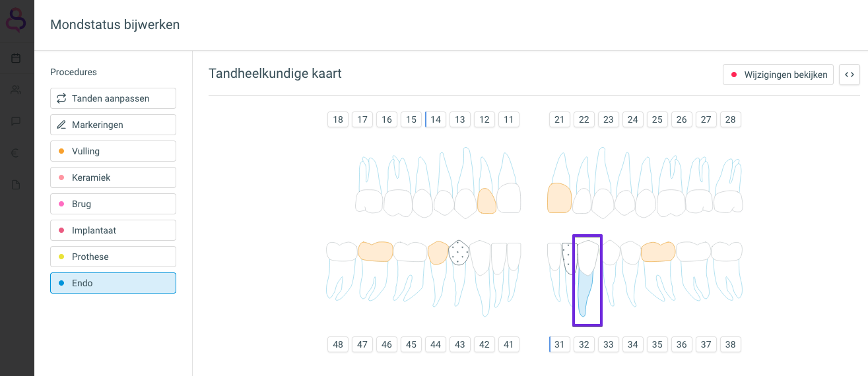The height and width of the screenshot is (376, 868).
Task: Open the chat messages sidebar icon
Action: point(17,121)
